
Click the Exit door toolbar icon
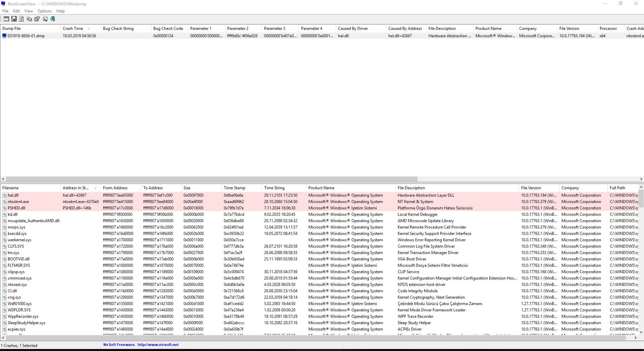(x=53, y=19)
